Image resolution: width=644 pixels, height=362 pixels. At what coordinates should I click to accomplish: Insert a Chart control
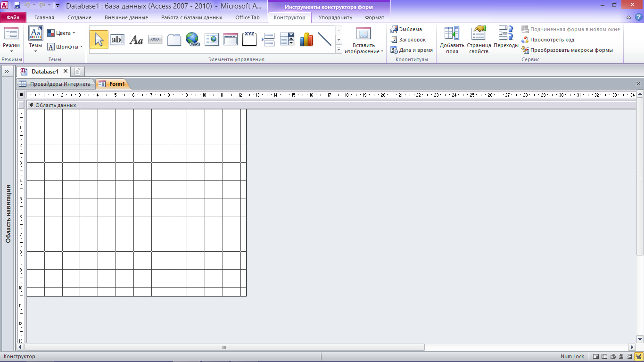pyautogui.click(x=306, y=40)
